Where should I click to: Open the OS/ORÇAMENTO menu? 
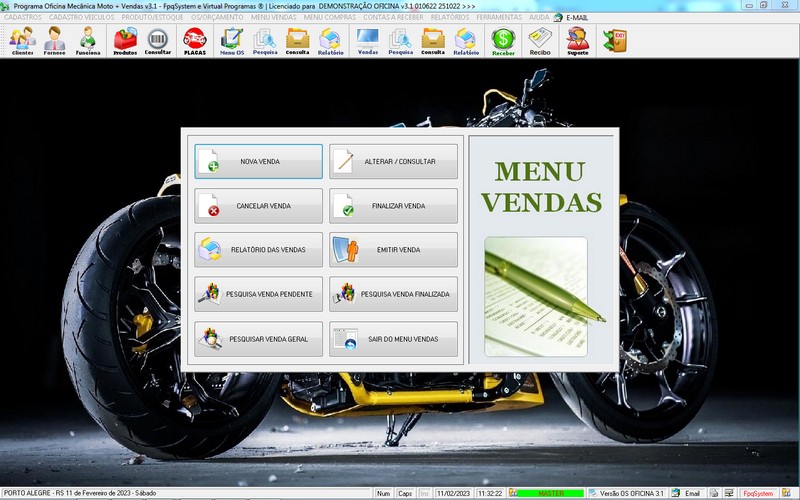coord(217,17)
